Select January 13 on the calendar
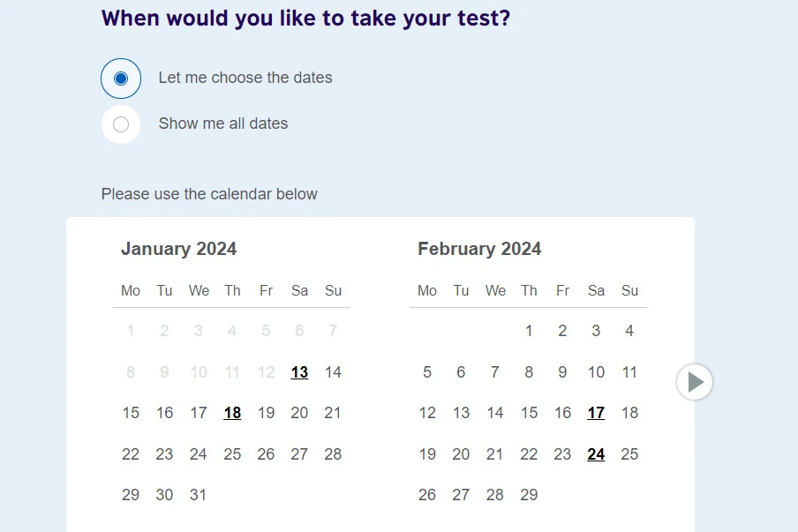Image resolution: width=798 pixels, height=532 pixels. point(299,371)
